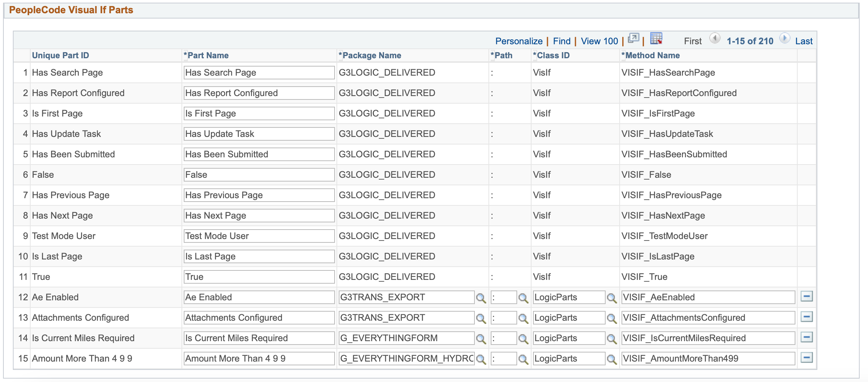
Task: Delete the Ae Enabled row
Action: (807, 297)
